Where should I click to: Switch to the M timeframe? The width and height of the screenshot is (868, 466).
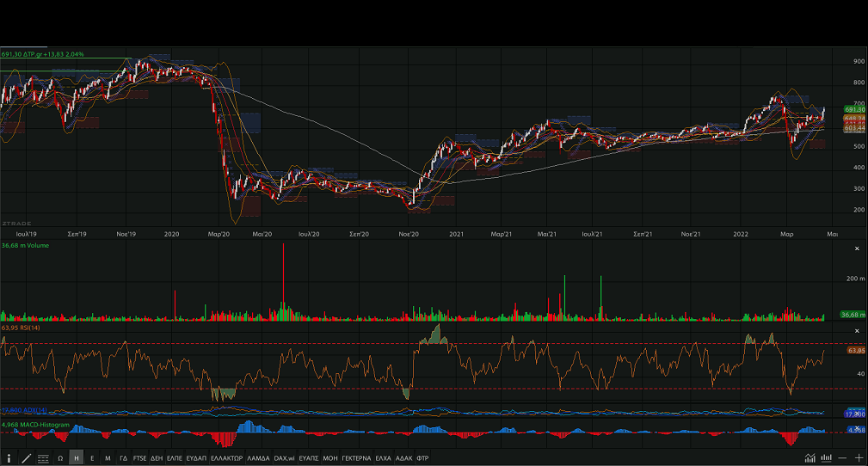pyautogui.click(x=108, y=458)
